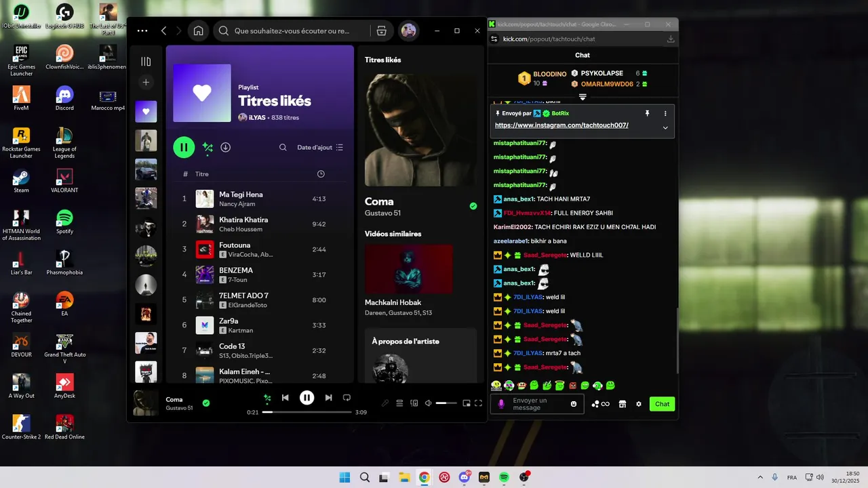Search within the Titres likés playlist
Screen dimensions: 868x488
[x=283, y=147]
